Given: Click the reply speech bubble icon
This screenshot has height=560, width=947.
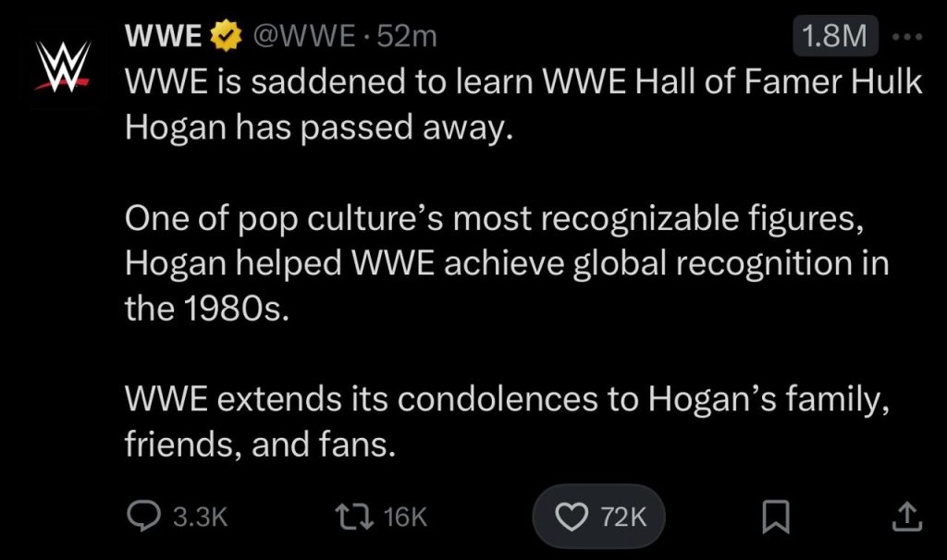Looking at the screenshot, I should [x=141, y=516].
